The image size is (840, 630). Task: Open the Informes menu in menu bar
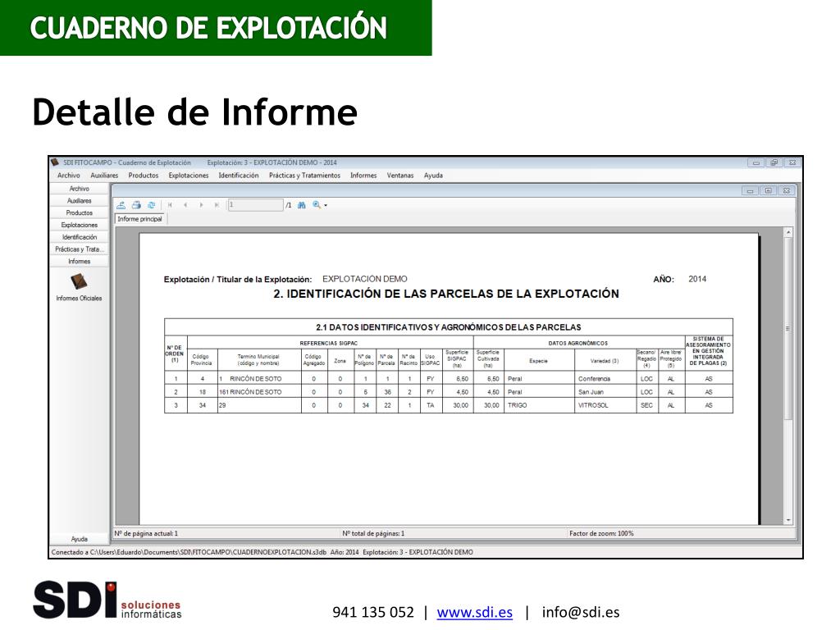pyautogui.click(x=363, y=176)
